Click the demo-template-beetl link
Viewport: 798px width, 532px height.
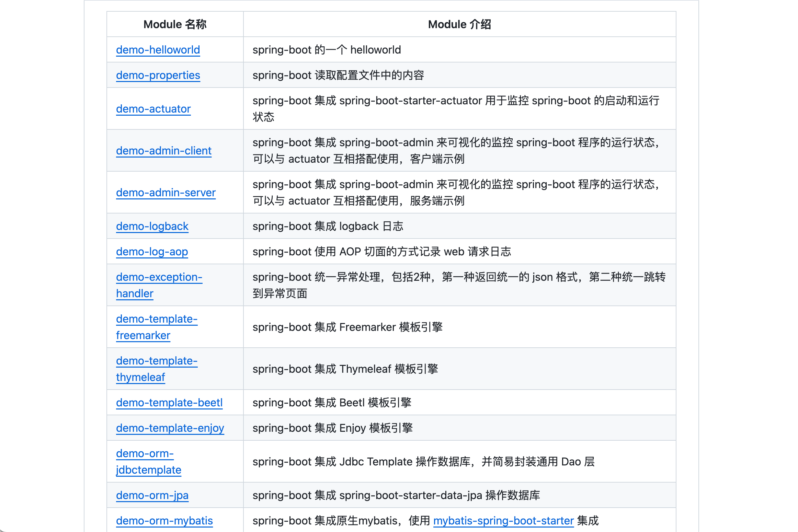click(169, 403)
